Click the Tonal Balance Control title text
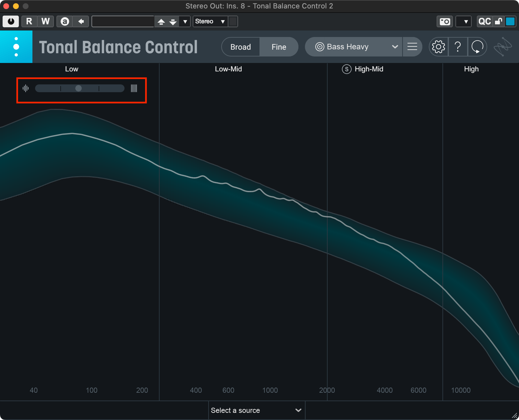 point(118,47)
